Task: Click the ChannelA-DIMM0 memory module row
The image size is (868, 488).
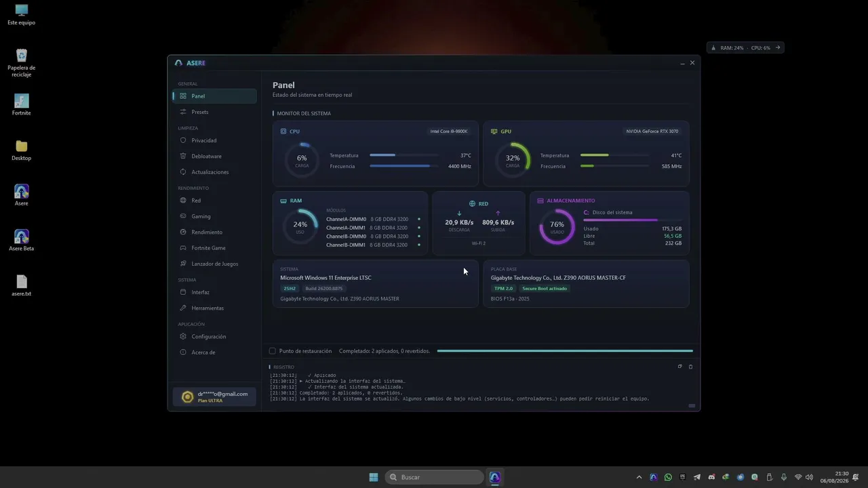Action: point(374,220)
